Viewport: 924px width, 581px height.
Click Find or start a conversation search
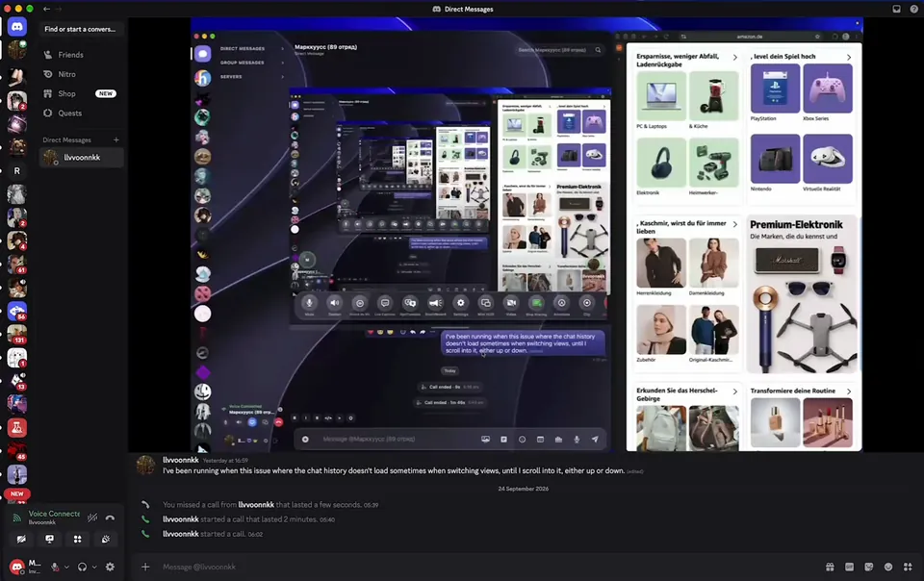coord(81,29)
